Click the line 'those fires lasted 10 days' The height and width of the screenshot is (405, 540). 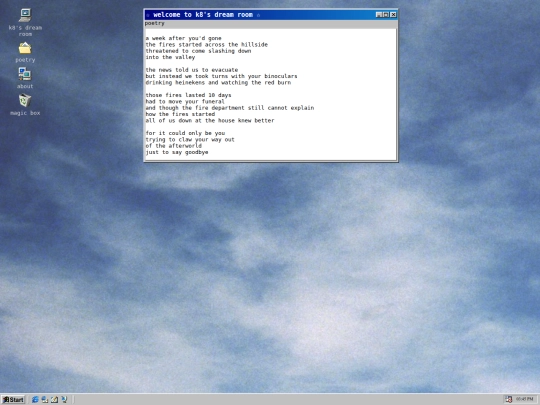point(188,95)
